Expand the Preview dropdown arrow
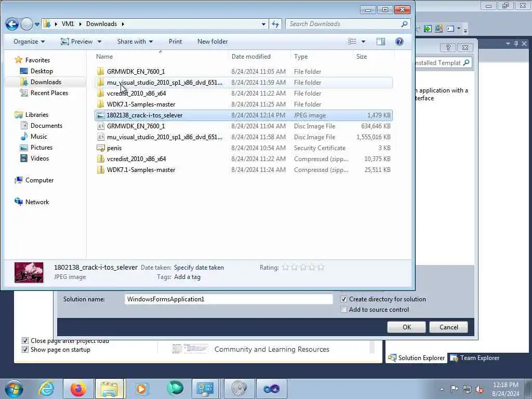The height and width of the screenshot is (399, 532). [x=99, y=42]
